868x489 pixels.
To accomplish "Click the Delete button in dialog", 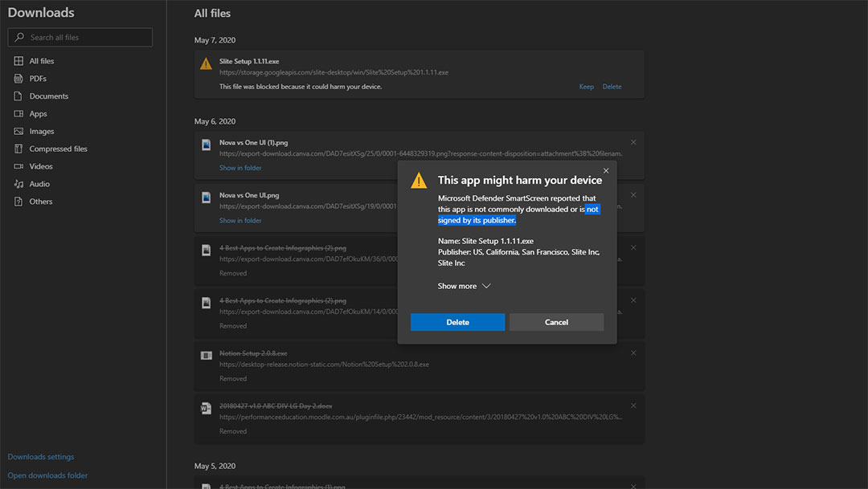I will click(x=458, y=322).
